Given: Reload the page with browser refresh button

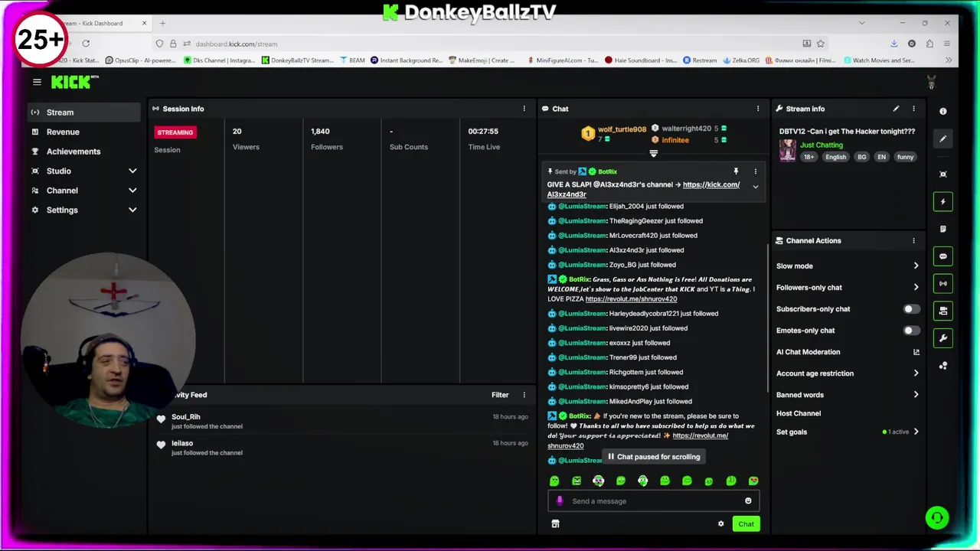Looking at the screenshot, I should pos(86,44).
